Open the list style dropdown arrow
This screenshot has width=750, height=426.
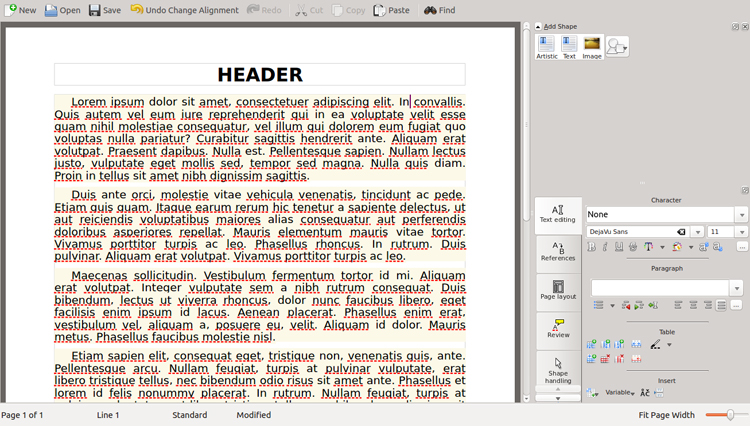(x=612, y=306)
